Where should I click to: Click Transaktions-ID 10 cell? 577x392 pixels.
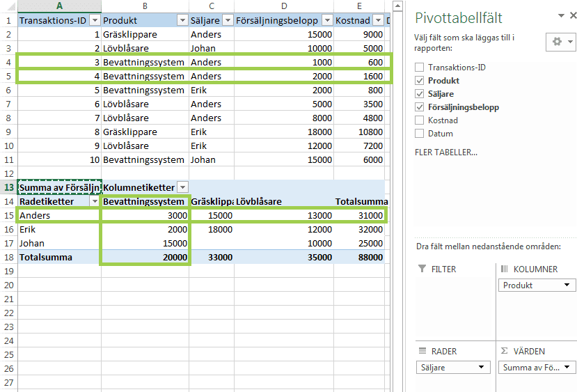click(59, 159)
